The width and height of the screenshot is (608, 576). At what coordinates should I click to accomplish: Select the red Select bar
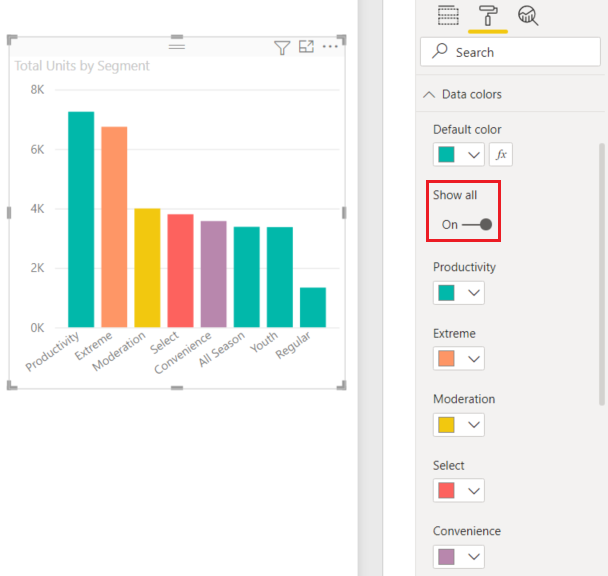point(180,271)
